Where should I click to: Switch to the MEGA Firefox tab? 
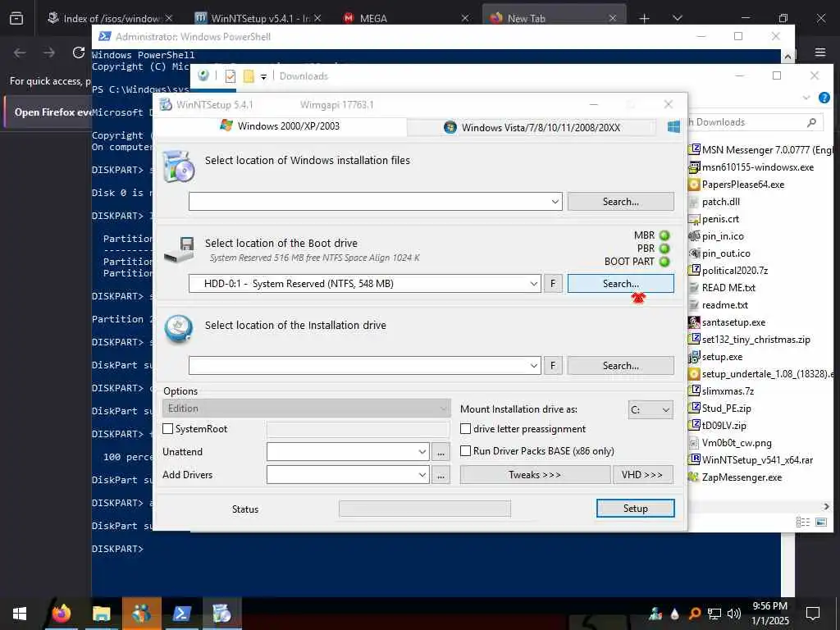tap(405, 18)
